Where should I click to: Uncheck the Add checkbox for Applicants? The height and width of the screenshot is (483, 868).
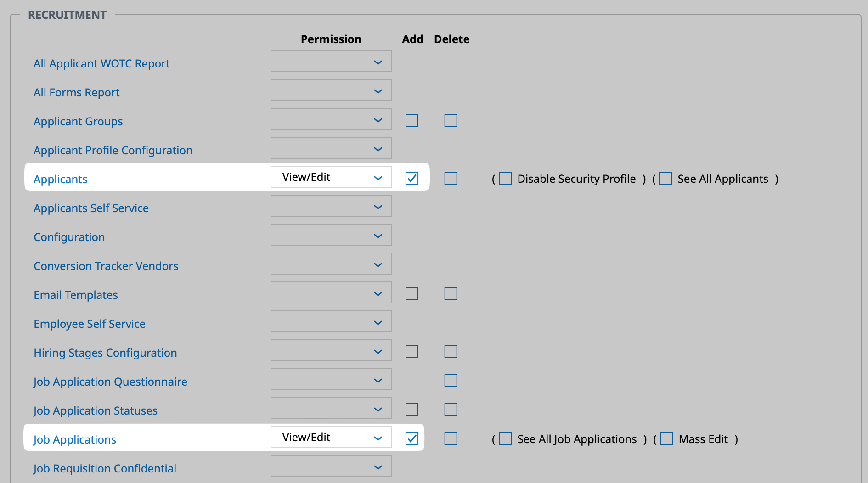coord(412,178)
